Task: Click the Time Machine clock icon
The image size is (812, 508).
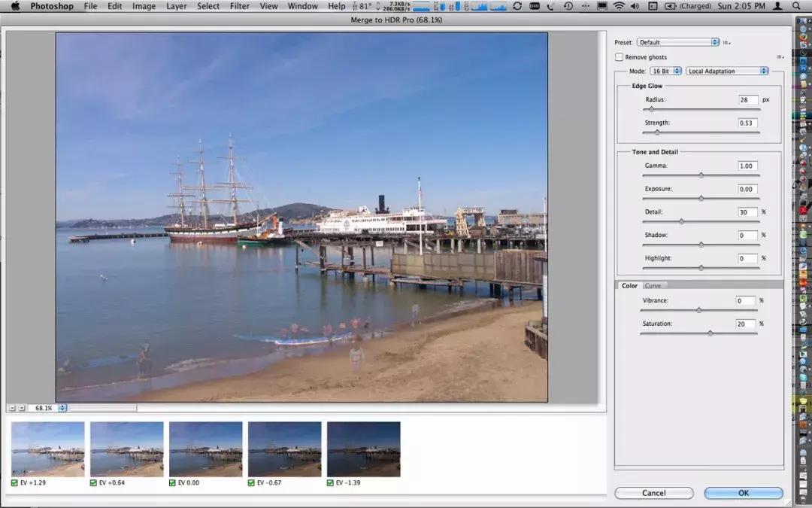Action: [x=568, y=6]
